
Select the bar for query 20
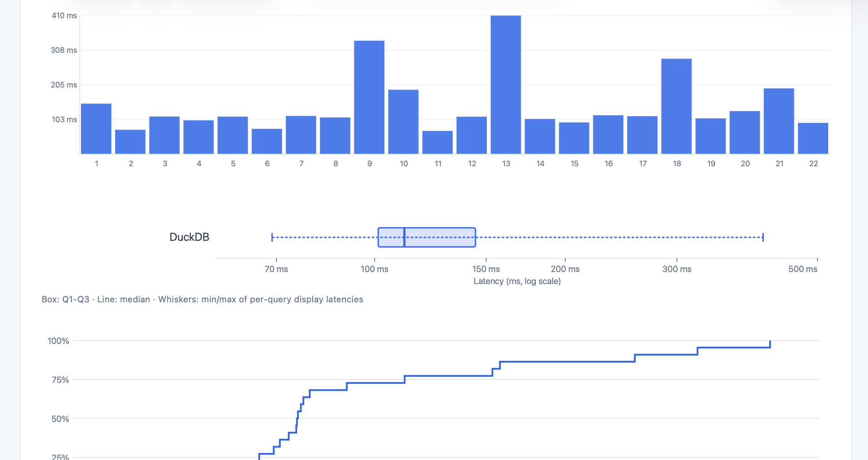click(x=745, y=132)
